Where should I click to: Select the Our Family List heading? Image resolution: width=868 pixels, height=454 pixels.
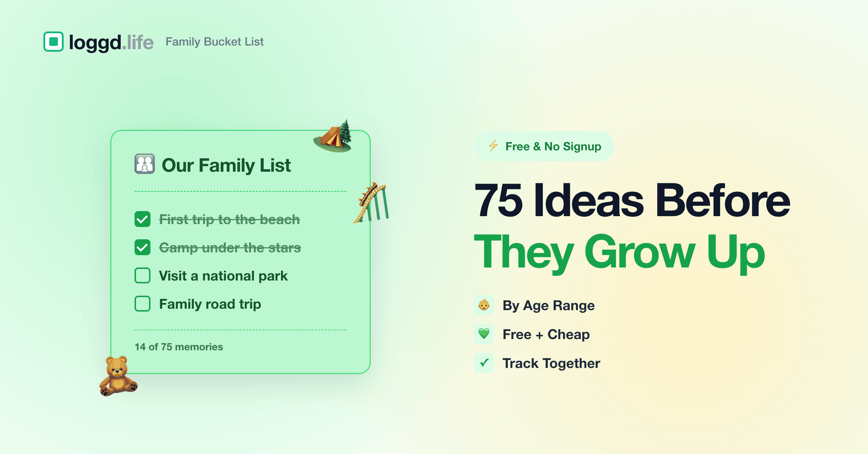tap(226, 166)
